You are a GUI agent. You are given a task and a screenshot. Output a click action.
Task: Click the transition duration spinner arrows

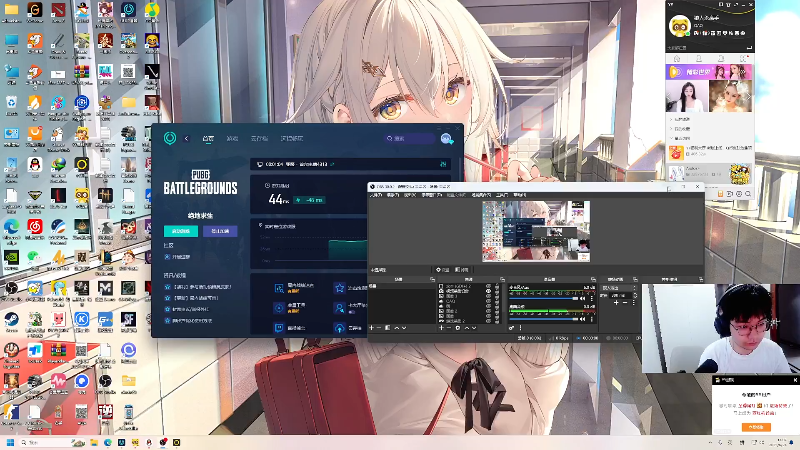[x=635, y=295]
